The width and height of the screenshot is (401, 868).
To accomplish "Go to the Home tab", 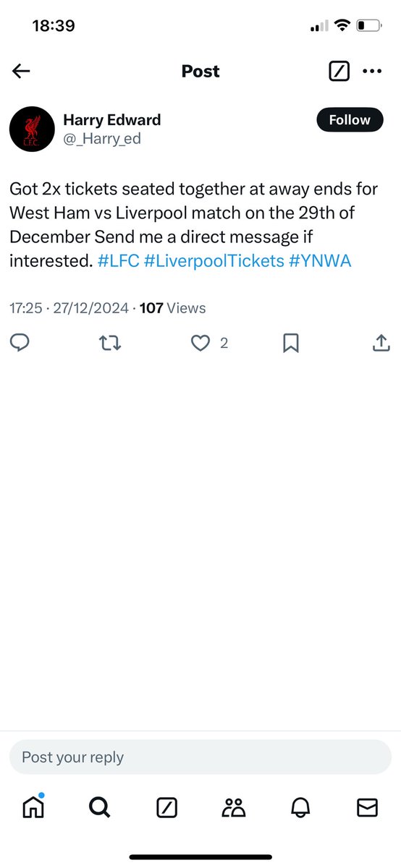I will pos(33,807).
